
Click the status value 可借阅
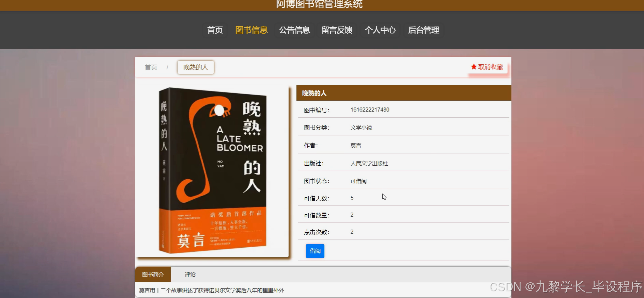(x=358, y=181)
